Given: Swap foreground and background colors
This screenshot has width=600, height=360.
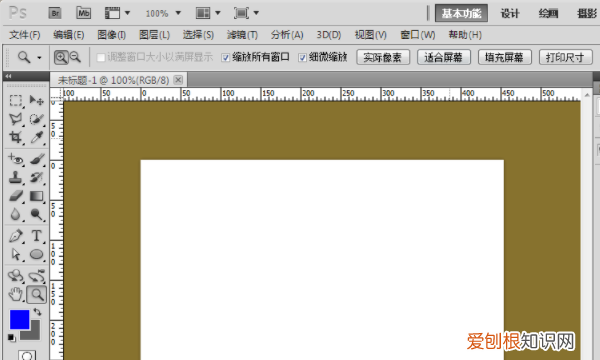Looking at the screenshot, I should [x=37, y=312].
